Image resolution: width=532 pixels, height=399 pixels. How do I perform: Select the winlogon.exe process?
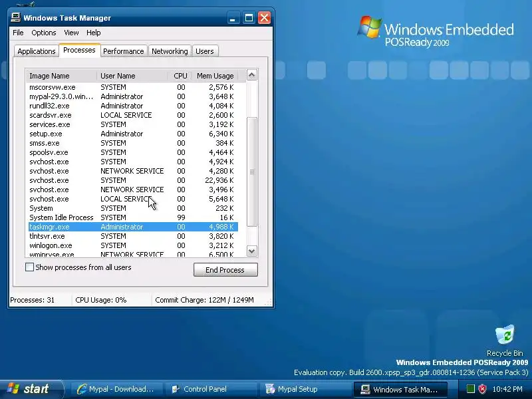[x=133, y=245]
